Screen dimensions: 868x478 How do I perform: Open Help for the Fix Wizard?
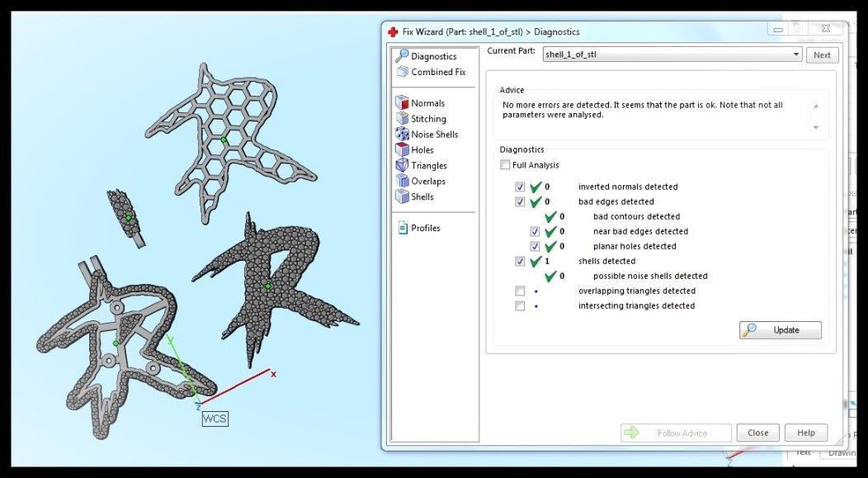(806, 433)
